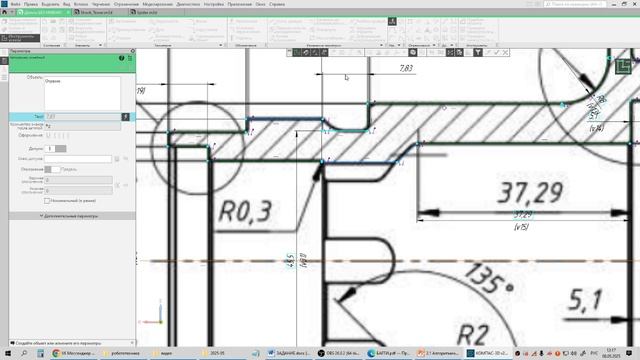Switch to the Word ЗАДАНИЕ.docx taskbar window
This screenshot has width=640, height=360.
290,353
